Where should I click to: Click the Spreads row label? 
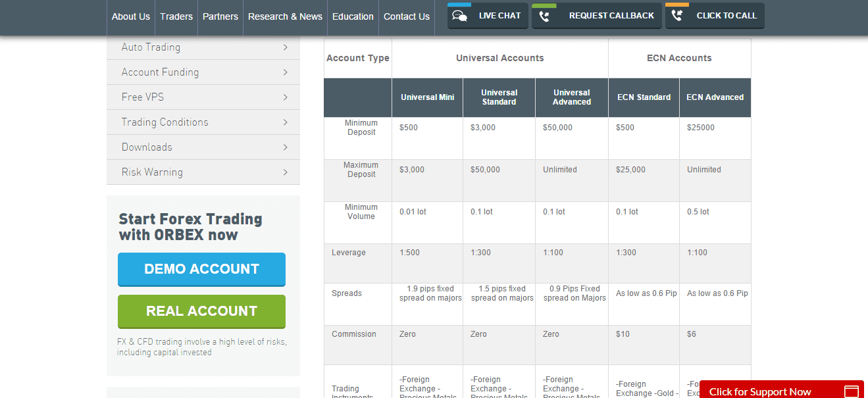pyautogui.click(x=347, y=293)
